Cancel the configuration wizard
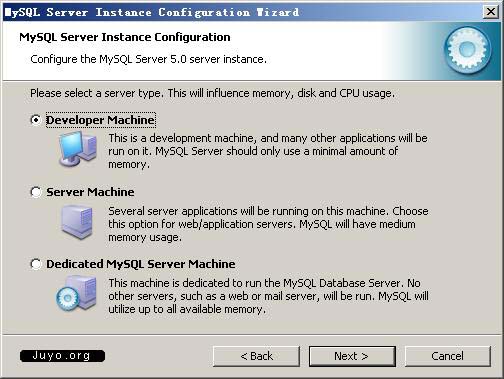 pyautogui.click(x=448, y=356)
